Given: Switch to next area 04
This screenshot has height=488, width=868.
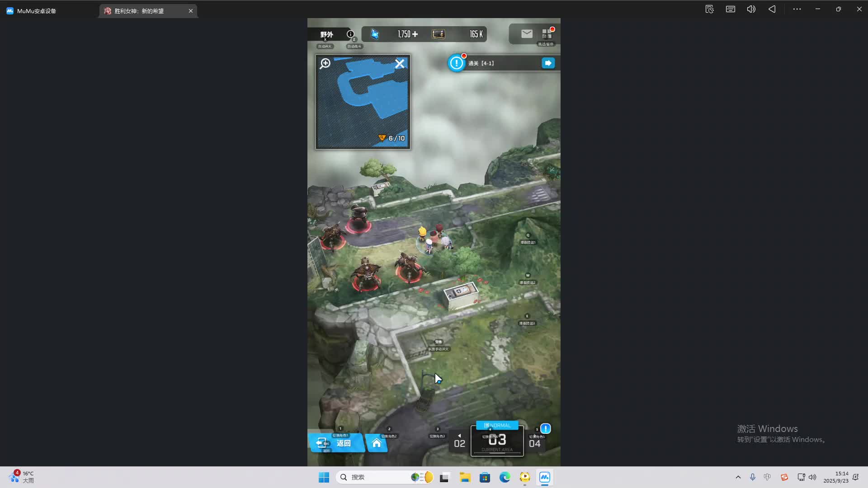Looking at the screenshot, I should pyautogui.click(x=534, y=444).
